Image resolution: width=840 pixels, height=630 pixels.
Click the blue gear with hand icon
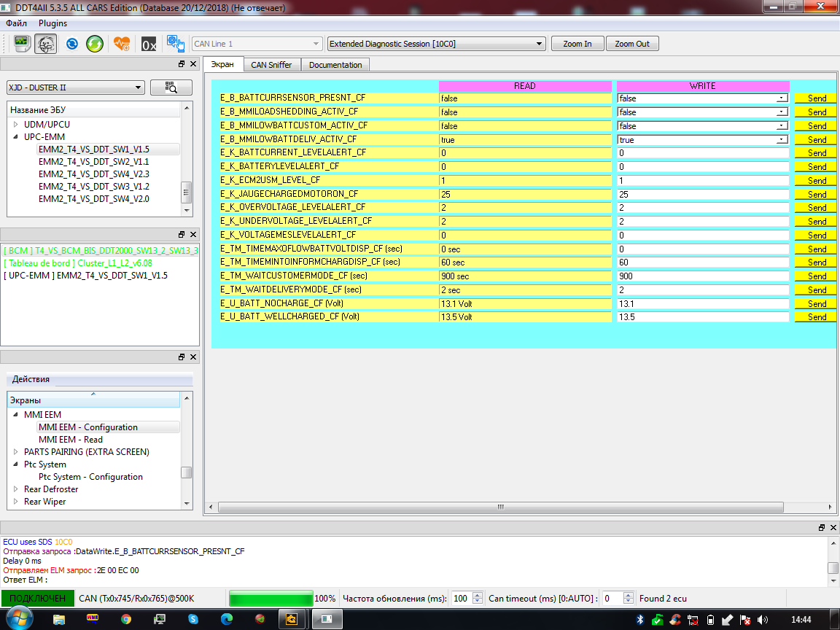(175, 44)
